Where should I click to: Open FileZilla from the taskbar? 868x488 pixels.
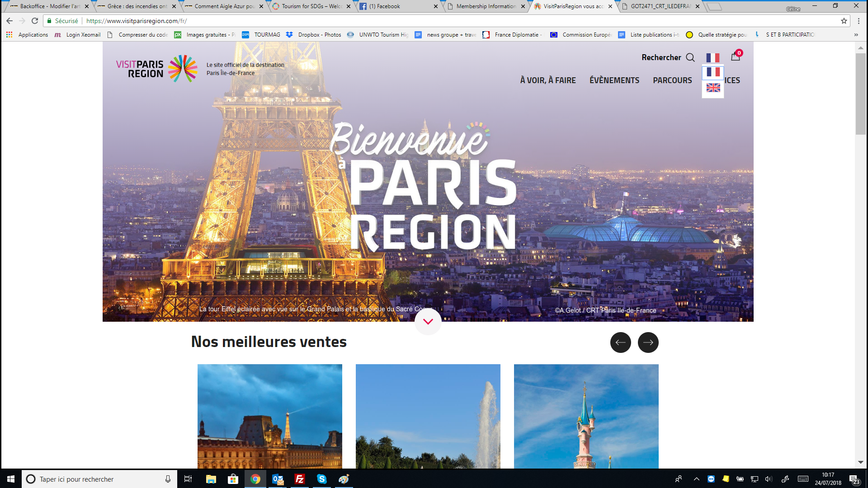pos(299,479)
